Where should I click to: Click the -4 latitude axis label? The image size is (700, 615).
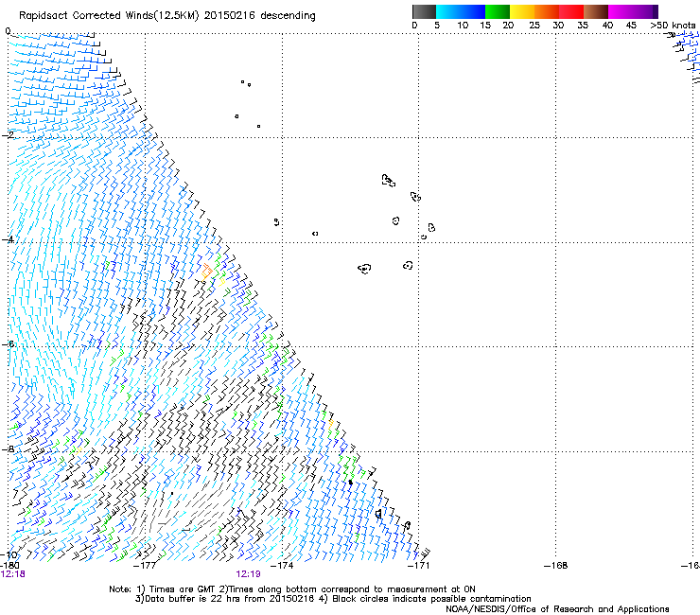8,239
